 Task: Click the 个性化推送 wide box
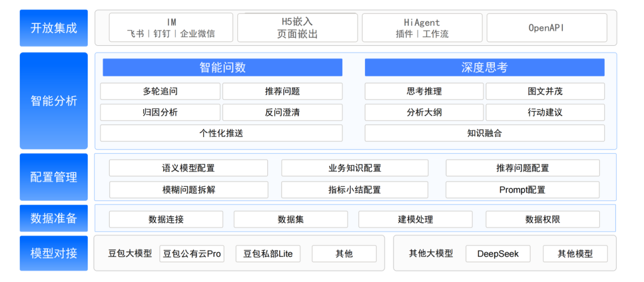point(221,133)
